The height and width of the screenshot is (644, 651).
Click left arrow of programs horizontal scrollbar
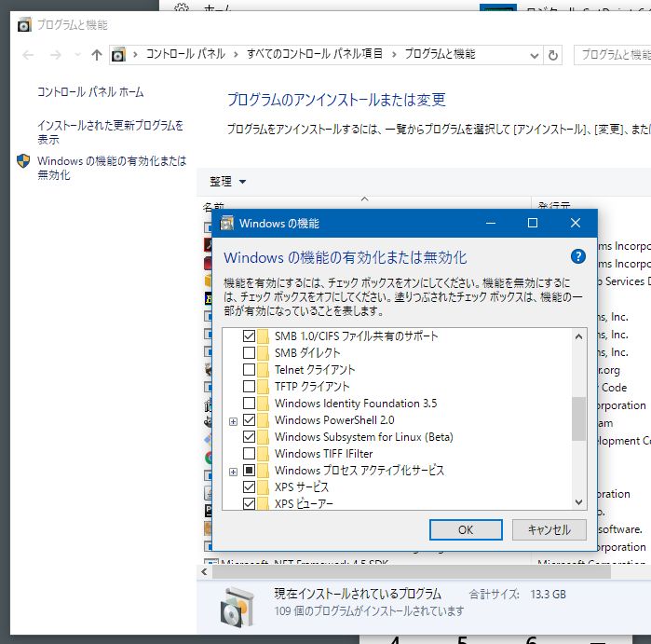(204, 571)
